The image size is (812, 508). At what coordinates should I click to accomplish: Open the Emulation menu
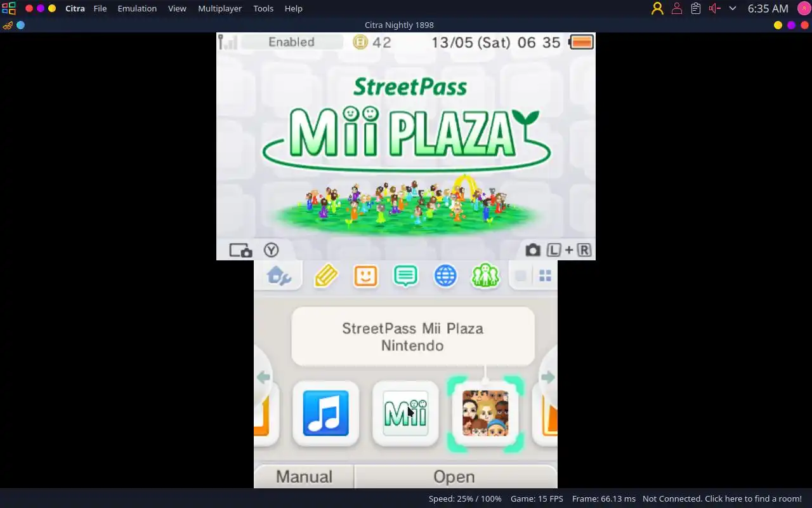pos(137,8)
